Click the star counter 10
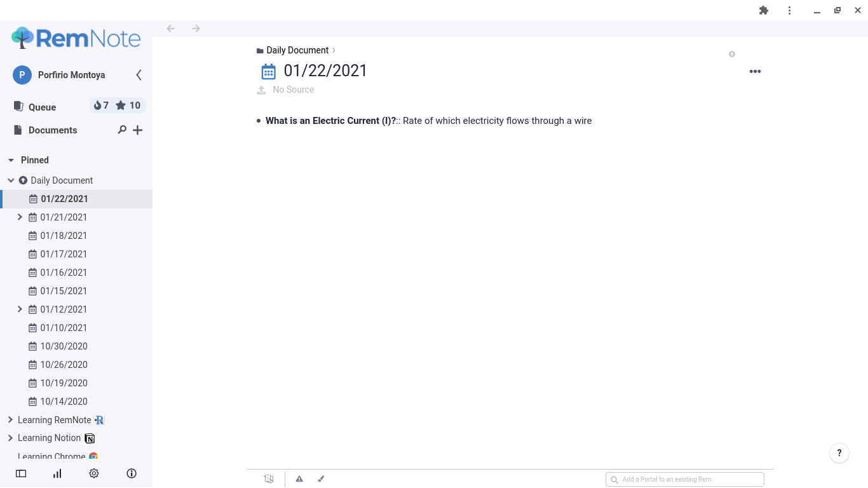This screenshot has width=868, height=488. (128, 105)
